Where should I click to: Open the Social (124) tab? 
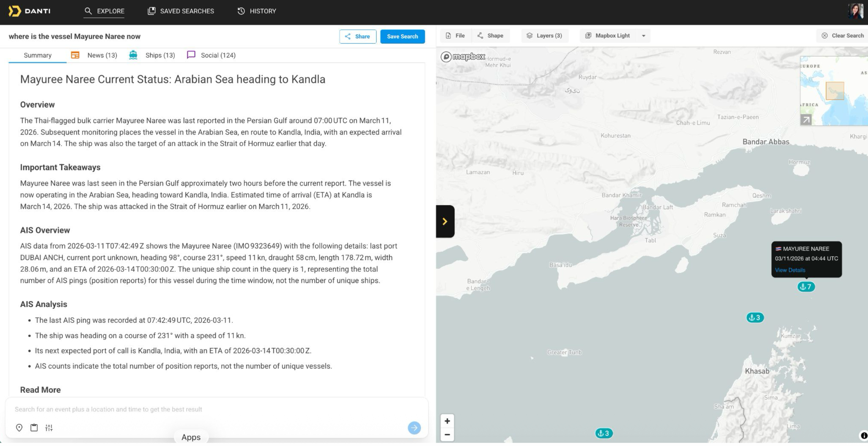click(211, 55)
